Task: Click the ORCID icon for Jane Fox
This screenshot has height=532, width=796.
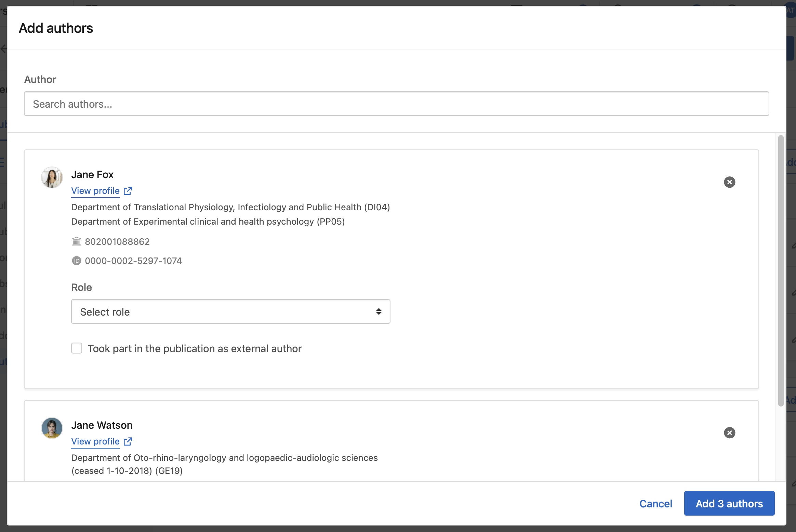Action: 76,261
